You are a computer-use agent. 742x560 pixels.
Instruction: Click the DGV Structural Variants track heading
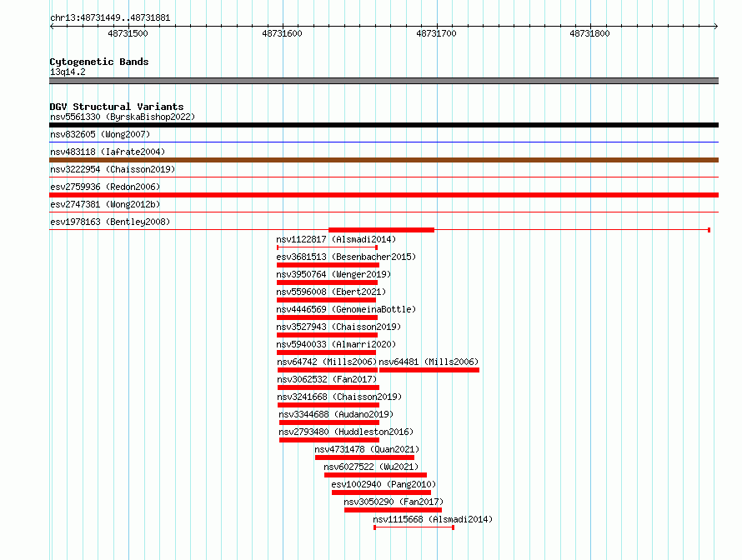tap(117, 107)
